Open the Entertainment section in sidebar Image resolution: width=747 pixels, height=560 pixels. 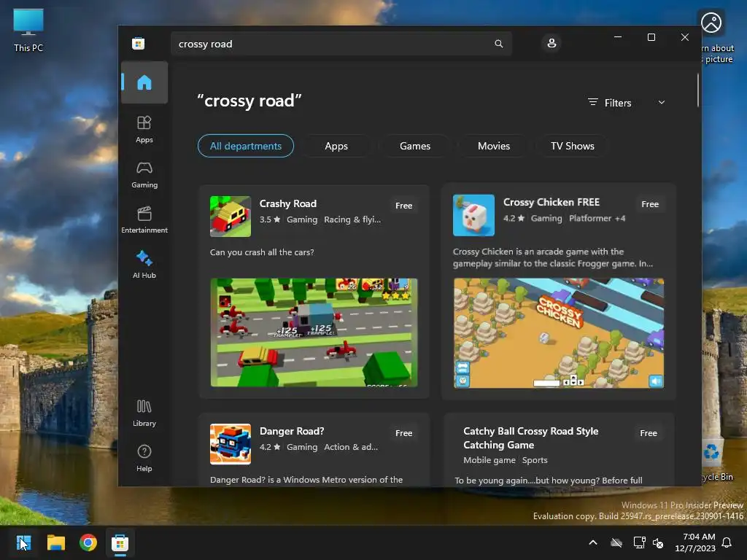pos(144,219)
